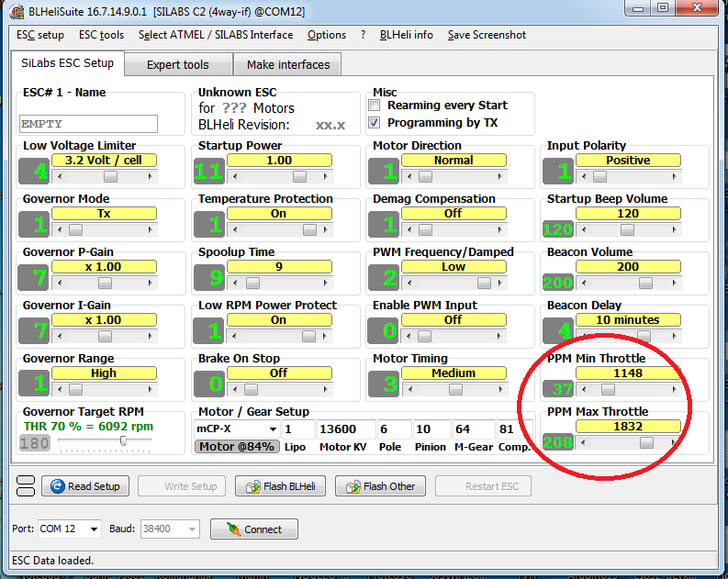Click the M-Gear 64 field

(x=473, y=429)
